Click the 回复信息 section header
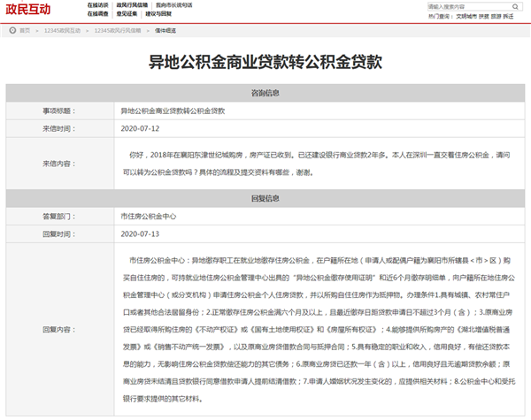Image resolution: width=531 pixels, height=420 pixels. (265, 199)
